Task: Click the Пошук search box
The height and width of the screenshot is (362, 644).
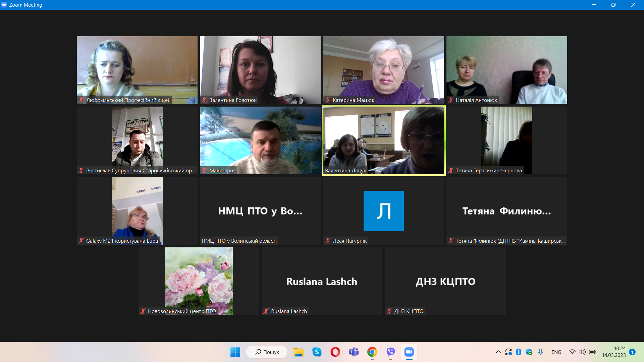Action: click(267, 352)
